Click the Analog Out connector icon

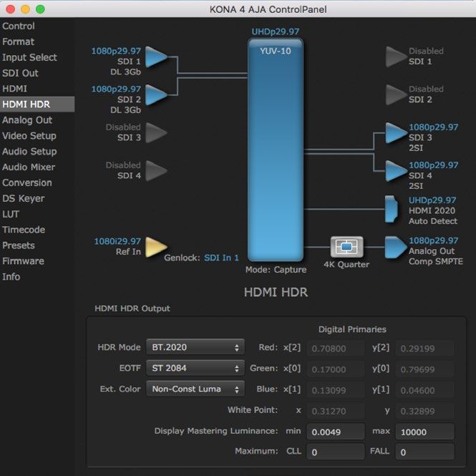(396, 247)
